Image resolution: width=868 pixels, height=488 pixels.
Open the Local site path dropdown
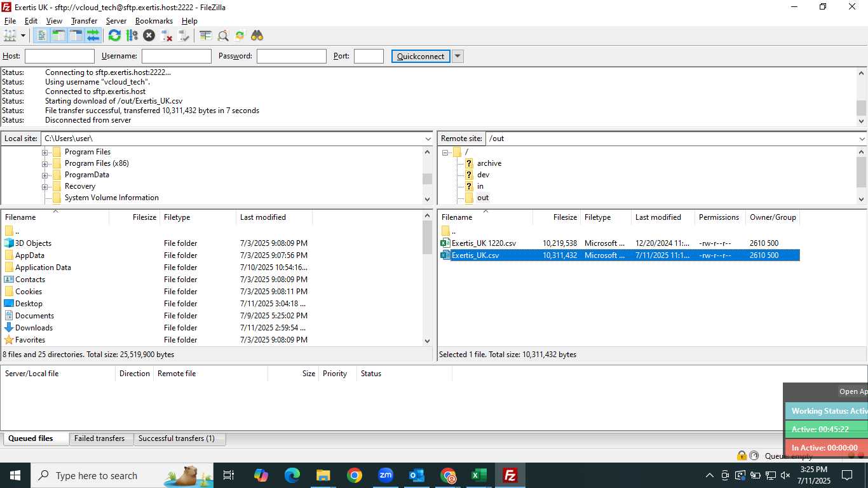point(428,139)
